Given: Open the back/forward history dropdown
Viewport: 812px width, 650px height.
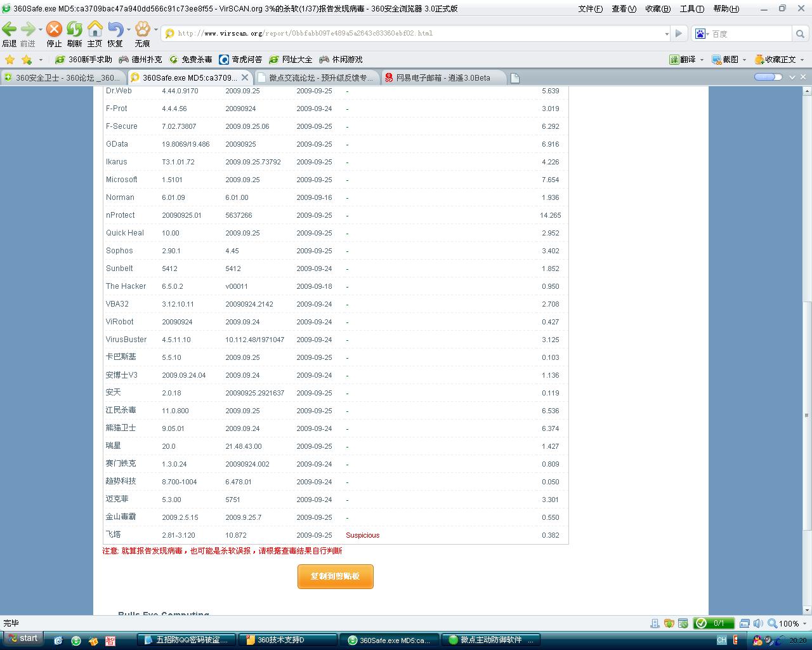Looking at the screenshot, I should pyautogui.click(x=40, y=29).
